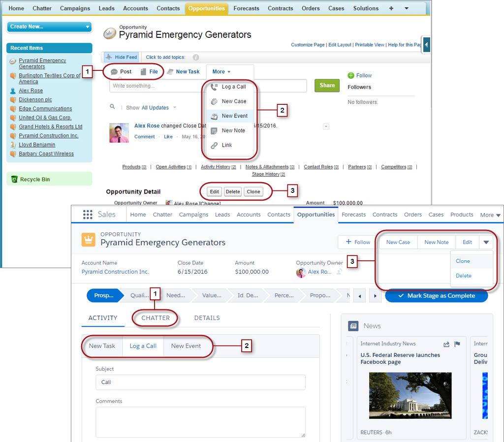Jump to Open Activities related list
The width and height of the screenshot is (504, 442).
(174, 167)
